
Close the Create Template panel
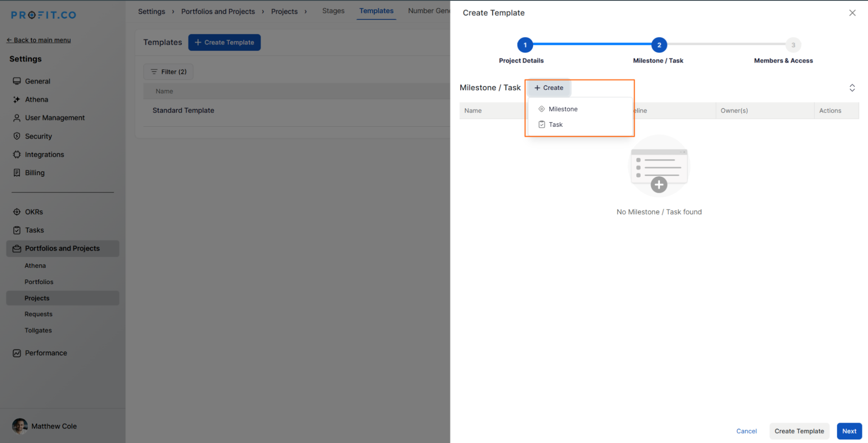click(x=852, y=13)
